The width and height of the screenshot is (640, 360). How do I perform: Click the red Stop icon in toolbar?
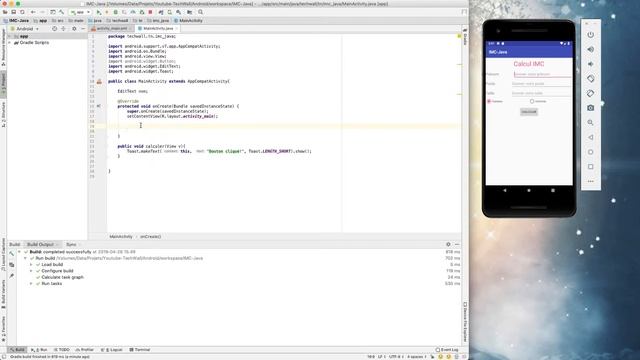(x=150, y=12)
